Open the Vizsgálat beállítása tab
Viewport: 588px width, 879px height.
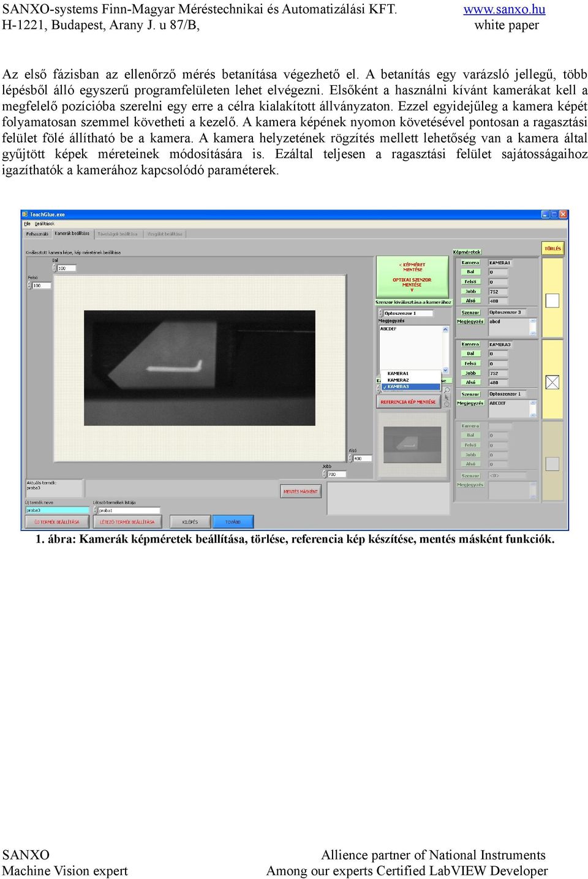point(165,234)
